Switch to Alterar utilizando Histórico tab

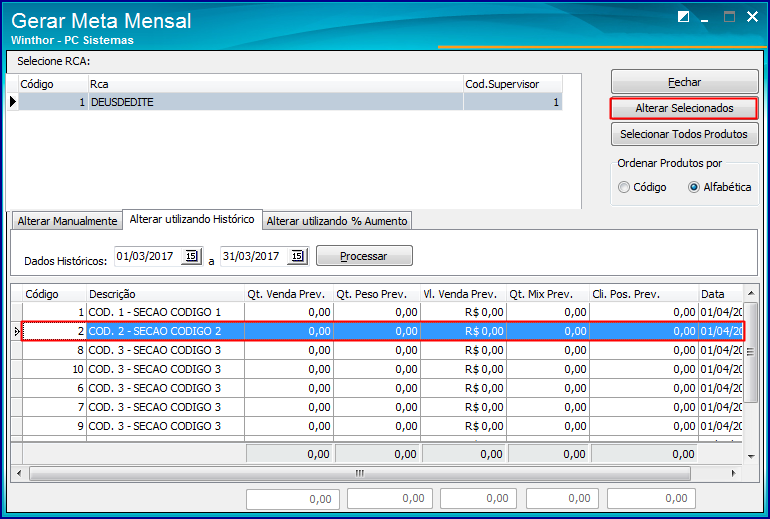[x=192, y=219]
